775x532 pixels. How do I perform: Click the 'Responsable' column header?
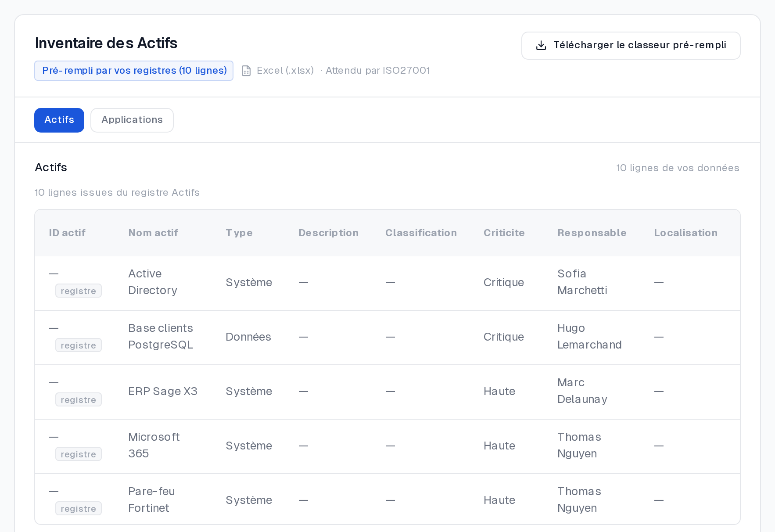(x=592, y=233)
